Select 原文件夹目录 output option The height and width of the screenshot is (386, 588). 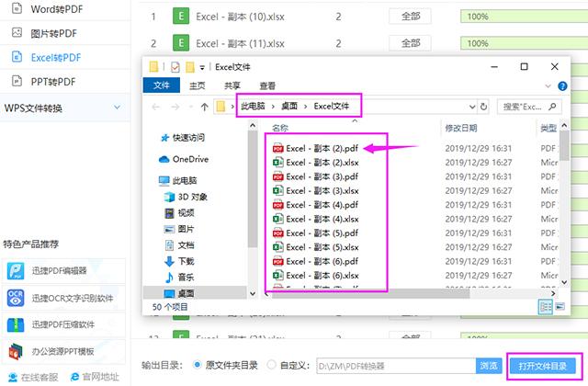pos(197,365)
